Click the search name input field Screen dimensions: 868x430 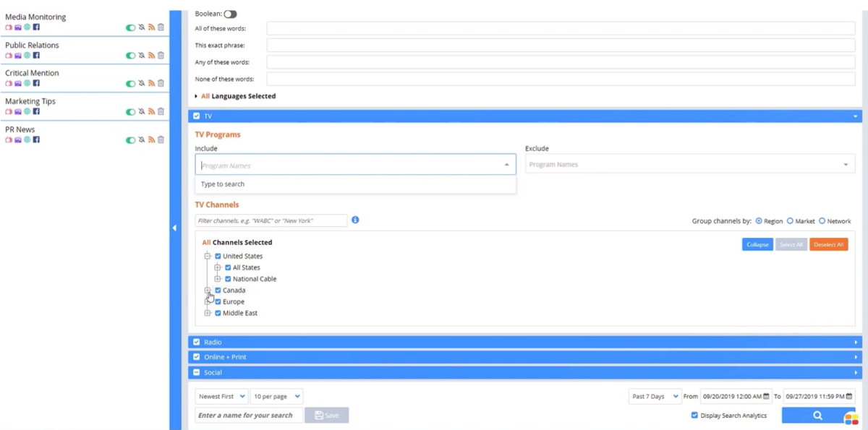[248, 415]
